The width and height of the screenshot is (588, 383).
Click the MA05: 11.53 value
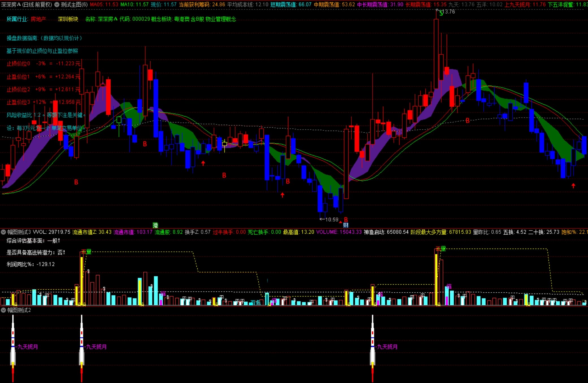tap(104, 5)
